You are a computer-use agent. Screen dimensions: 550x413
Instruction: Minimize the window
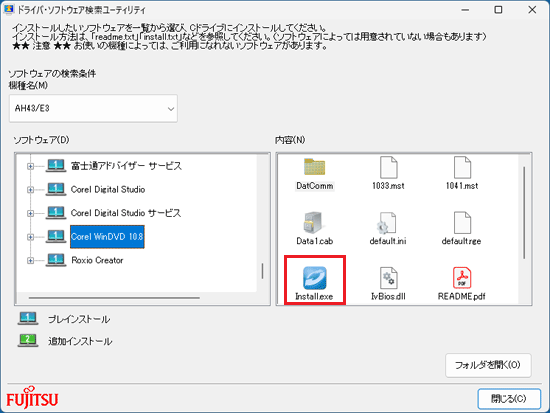click(465, 10)
